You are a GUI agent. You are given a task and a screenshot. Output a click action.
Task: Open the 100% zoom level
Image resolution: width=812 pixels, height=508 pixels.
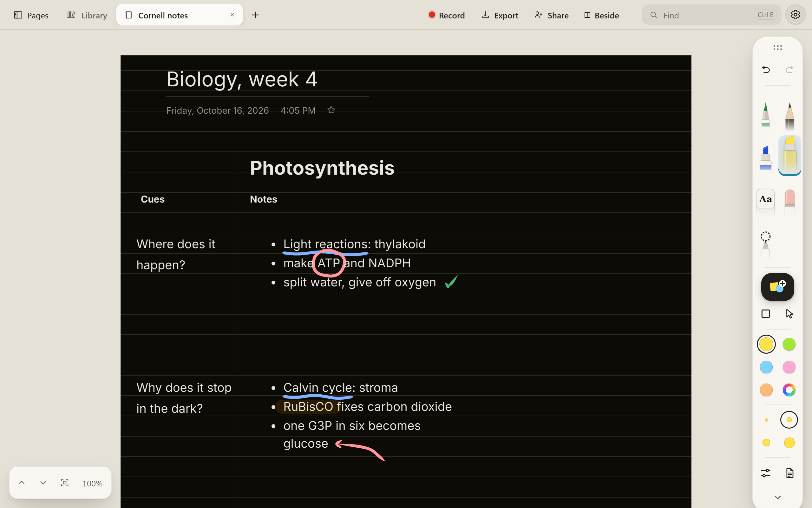pyautogui.click(x=92, y=484)
